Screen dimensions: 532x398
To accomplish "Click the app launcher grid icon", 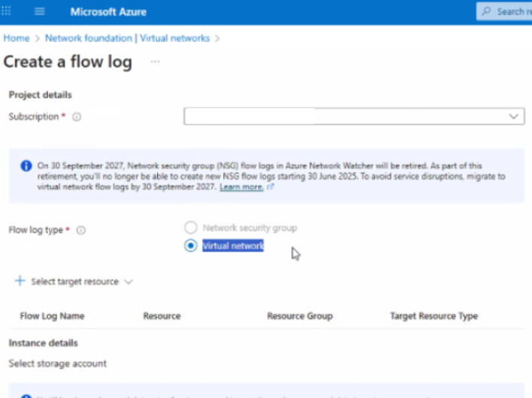I will pos(8,12).
